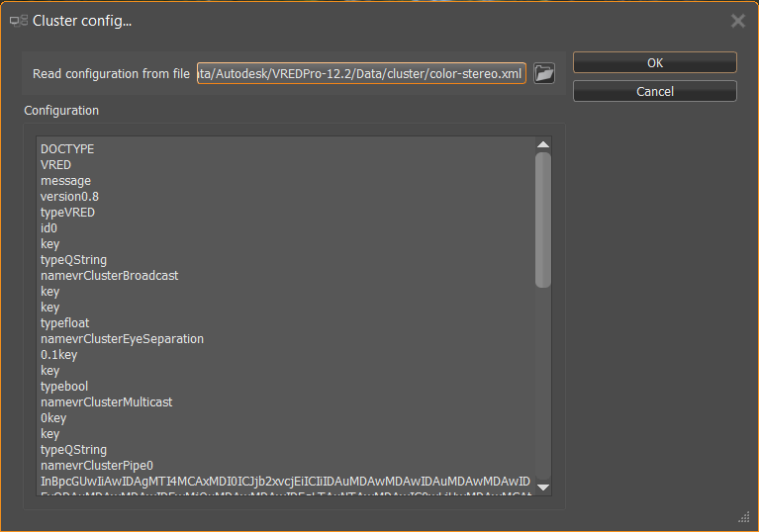This screenshot has height=532, width=759.
Task: Select the id0 line
Action: click(x=48, y=228)
